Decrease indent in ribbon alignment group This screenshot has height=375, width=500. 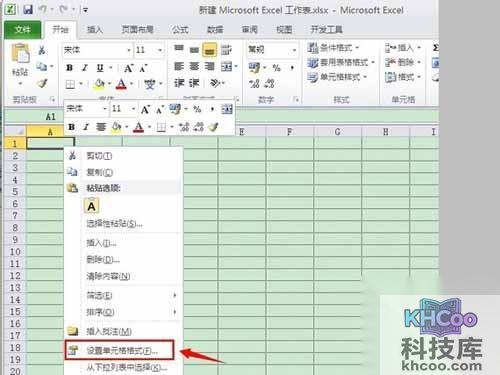click(179, 83)
